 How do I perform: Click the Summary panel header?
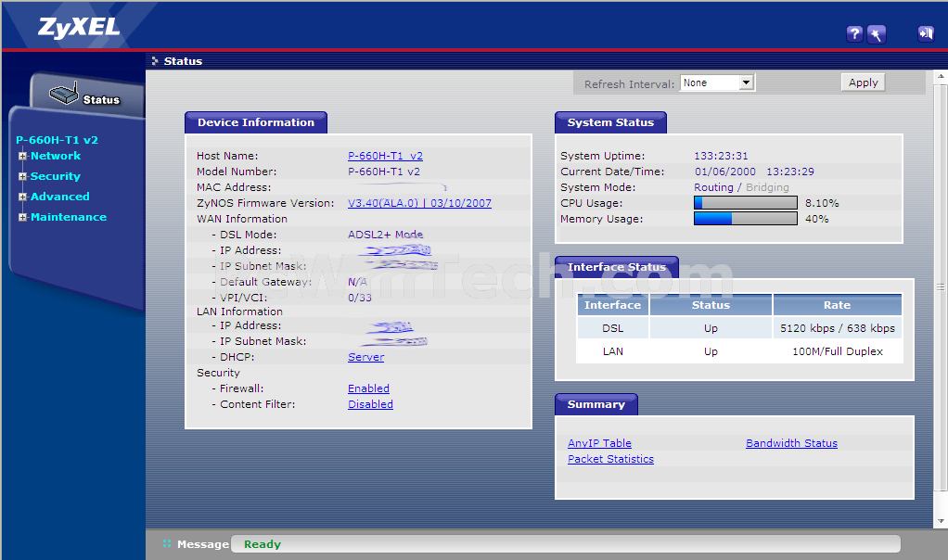point(596,405)
